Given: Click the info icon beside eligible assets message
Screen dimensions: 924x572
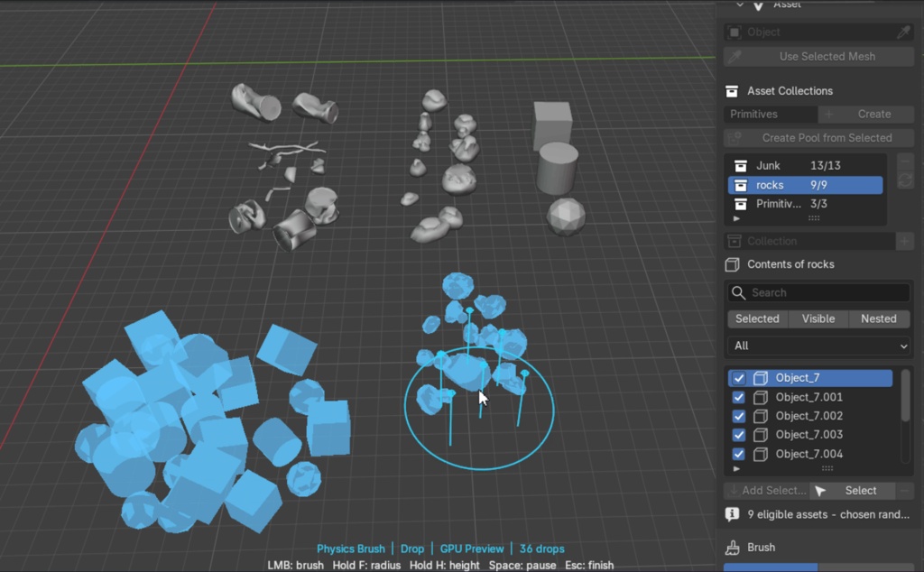Looking at the screenshot, I should point(732,514).
